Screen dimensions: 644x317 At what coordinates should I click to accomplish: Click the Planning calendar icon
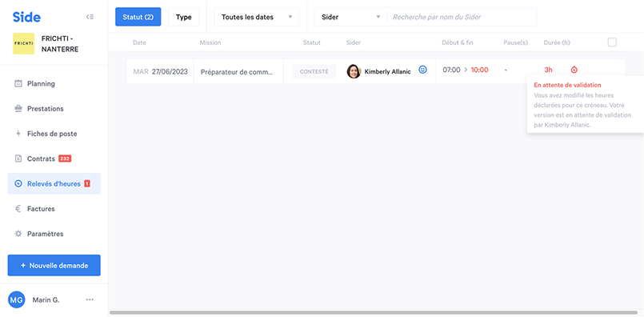point(18,83)
